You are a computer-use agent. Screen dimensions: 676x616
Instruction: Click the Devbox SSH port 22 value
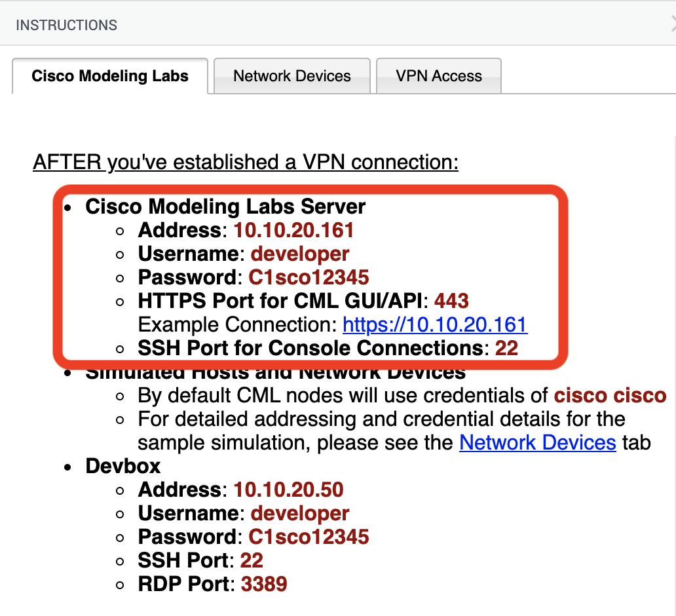pyautogui.click(x=252, y=560)
